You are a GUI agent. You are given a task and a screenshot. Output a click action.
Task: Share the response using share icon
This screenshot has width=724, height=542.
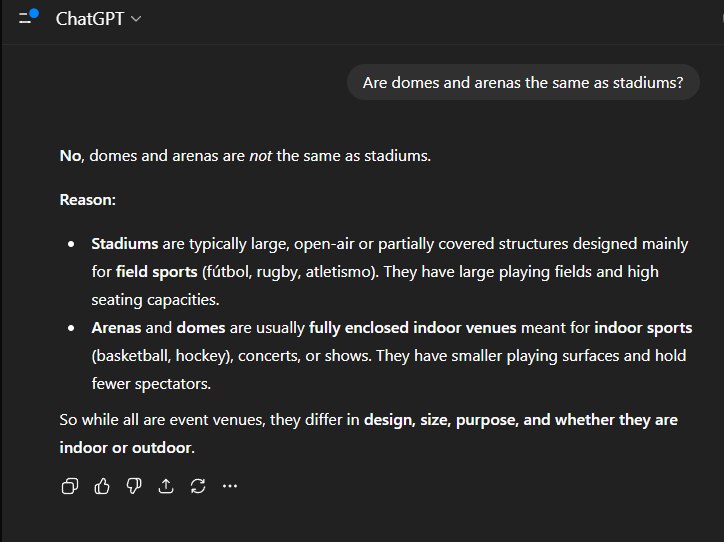[166, 486]
